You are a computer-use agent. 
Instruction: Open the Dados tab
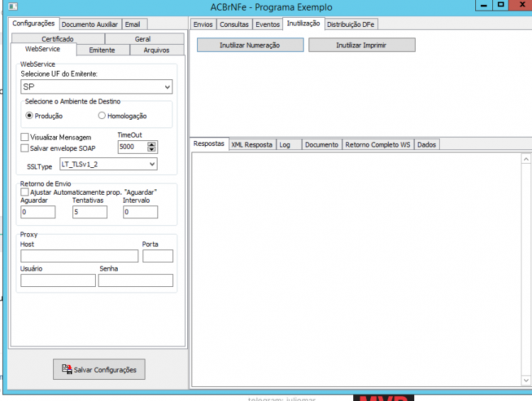pyautogui.click(x=426, y=145)
